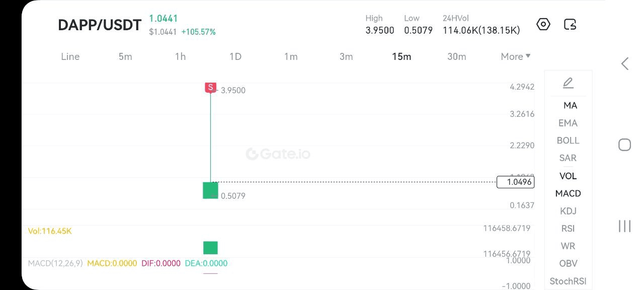This screenshot has height=290, width=644.
Task: Enable the BOLL indicator
Action: (x=568, y=140)
